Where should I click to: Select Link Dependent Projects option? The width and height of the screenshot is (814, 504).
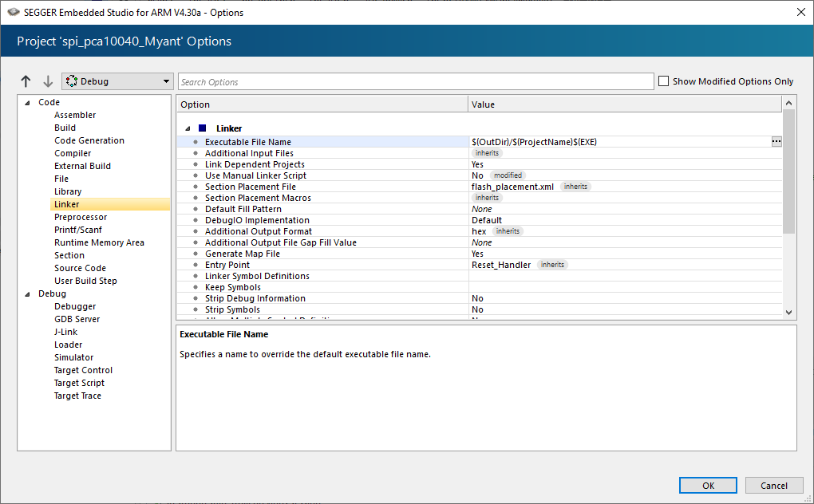click(x=255, y=164)
